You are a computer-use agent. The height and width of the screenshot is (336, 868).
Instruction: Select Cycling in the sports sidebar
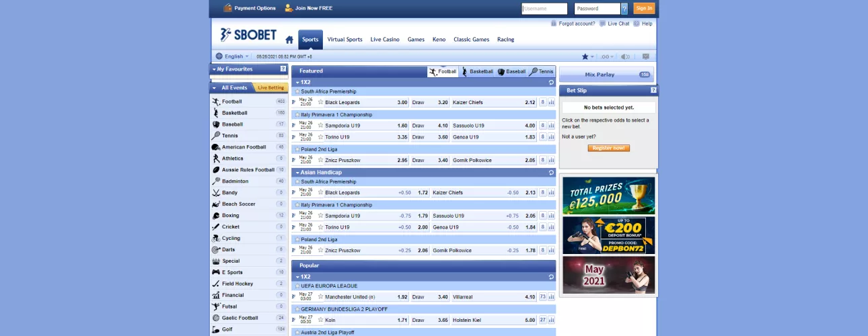(x=248, y=239)
